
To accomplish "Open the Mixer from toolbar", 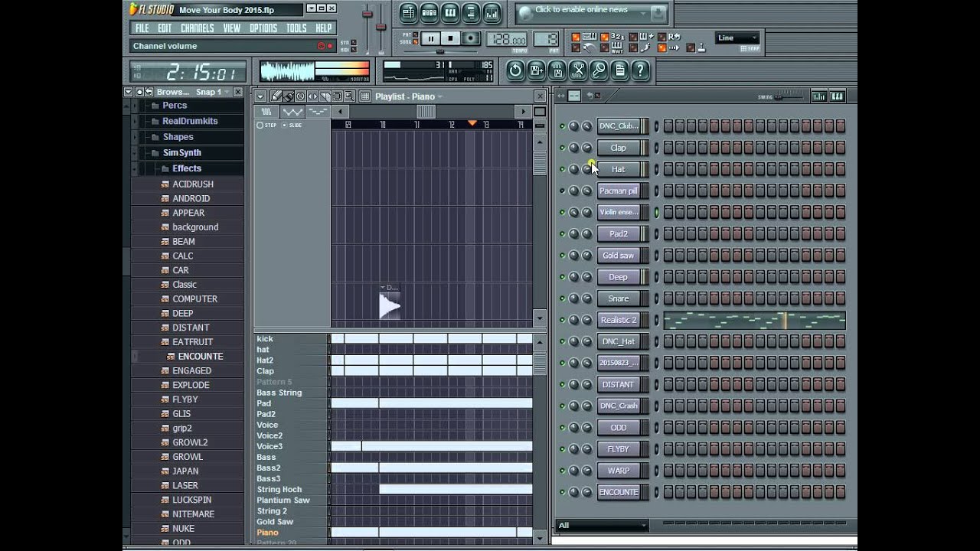I will pyautogui.click(x=492, y=13).
